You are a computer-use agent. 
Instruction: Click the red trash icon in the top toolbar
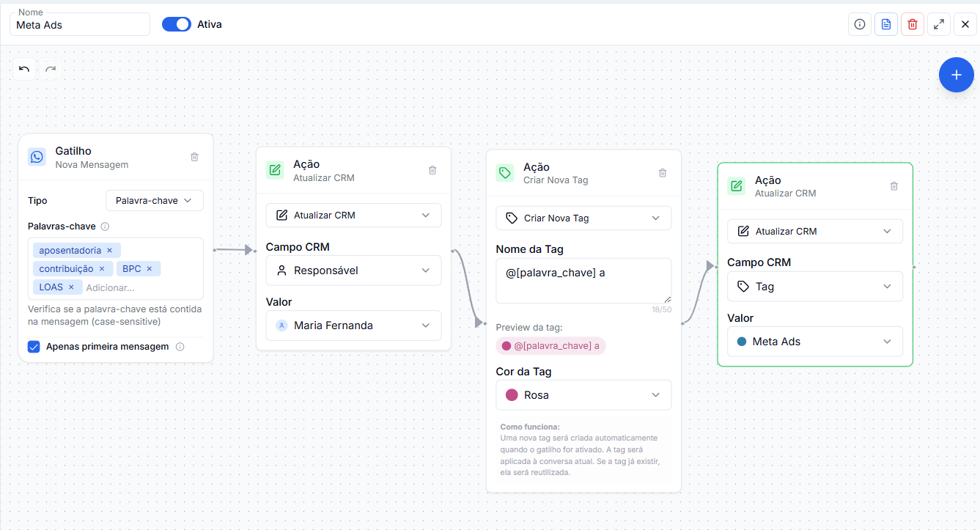click(x=912, y=23)
